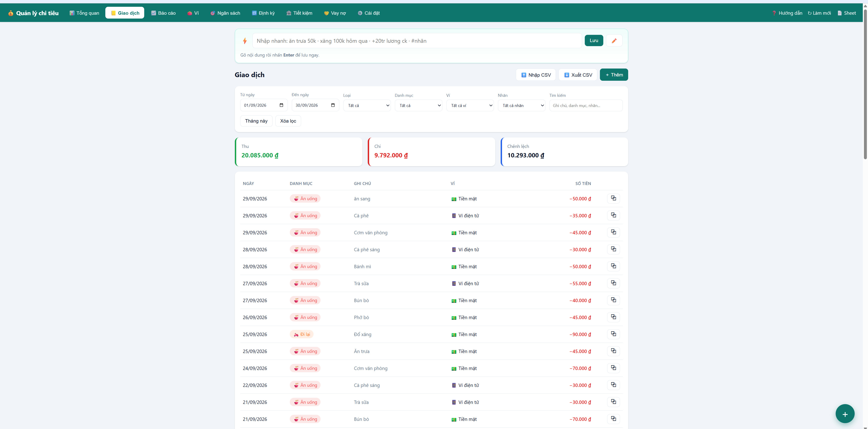Viewport: 868px width, 429px height.
Task: Click the + Thêm button
Action: pos(614,75)
